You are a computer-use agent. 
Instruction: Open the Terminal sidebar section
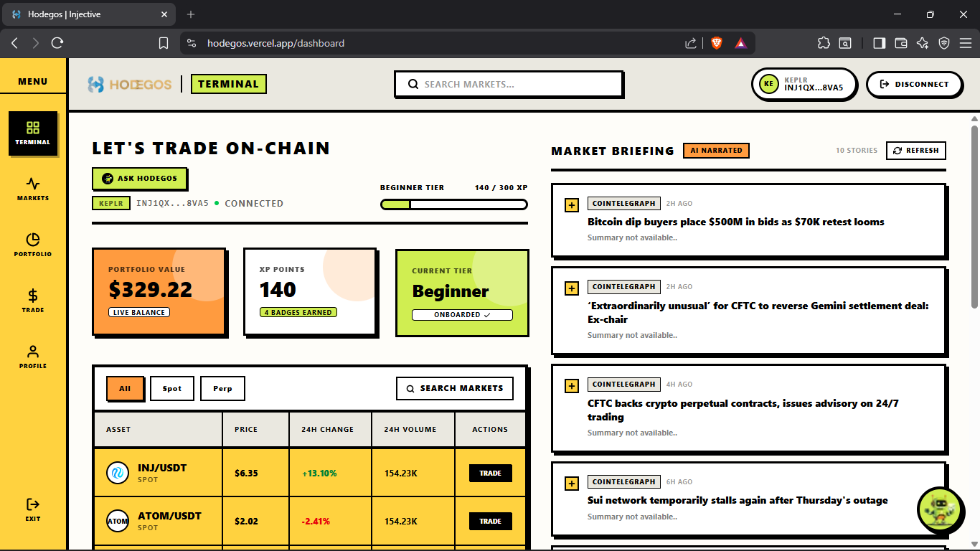pyautogui.click(x=33, y=133)
